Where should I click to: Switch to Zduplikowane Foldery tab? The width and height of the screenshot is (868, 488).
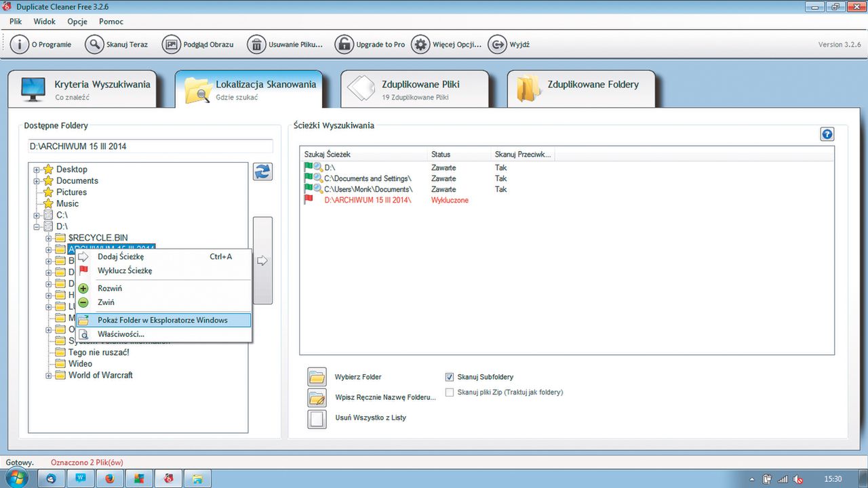coord(581,89)
